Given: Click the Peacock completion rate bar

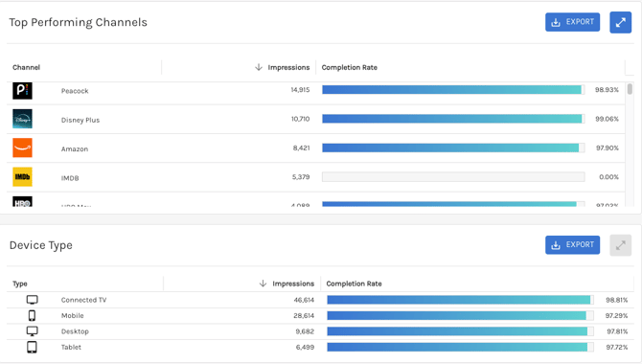Looking at the screenshot, I should pyautogui.click(x=453, y=90).
